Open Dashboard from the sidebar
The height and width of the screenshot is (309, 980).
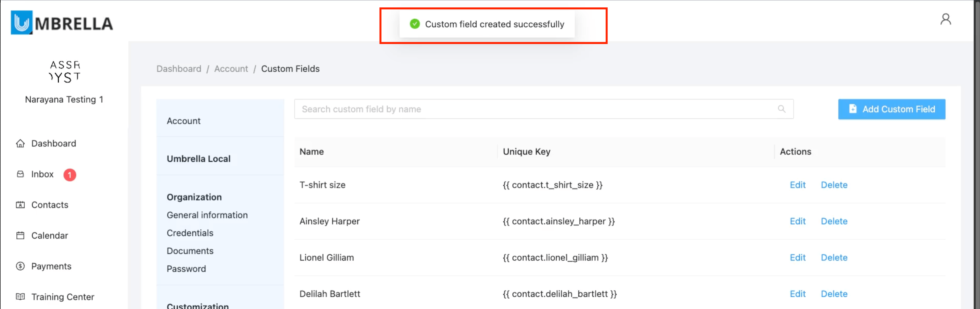53,143
